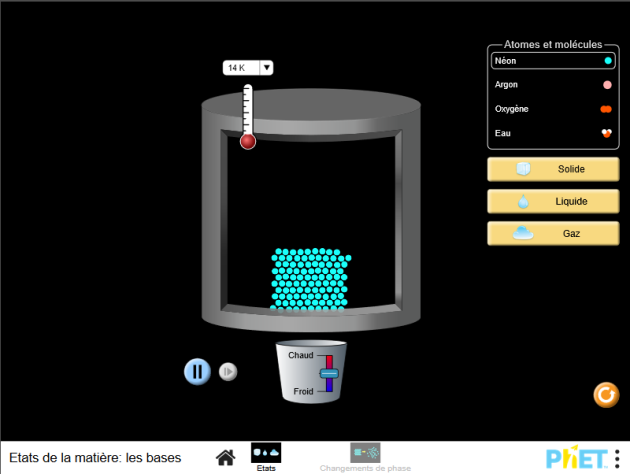Set state to Liquide
This screenshot has height=474, width=630.
point(553,201)
